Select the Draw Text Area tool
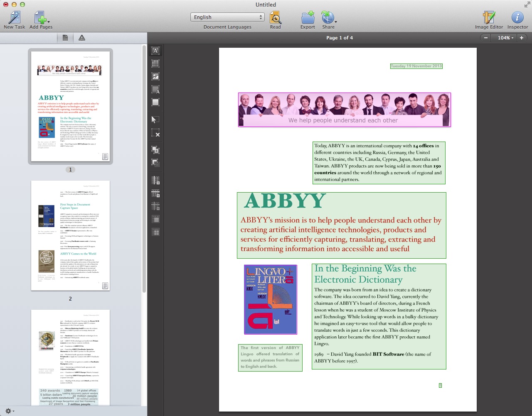This screenshot has width=532, height=416. click(155, 51)
